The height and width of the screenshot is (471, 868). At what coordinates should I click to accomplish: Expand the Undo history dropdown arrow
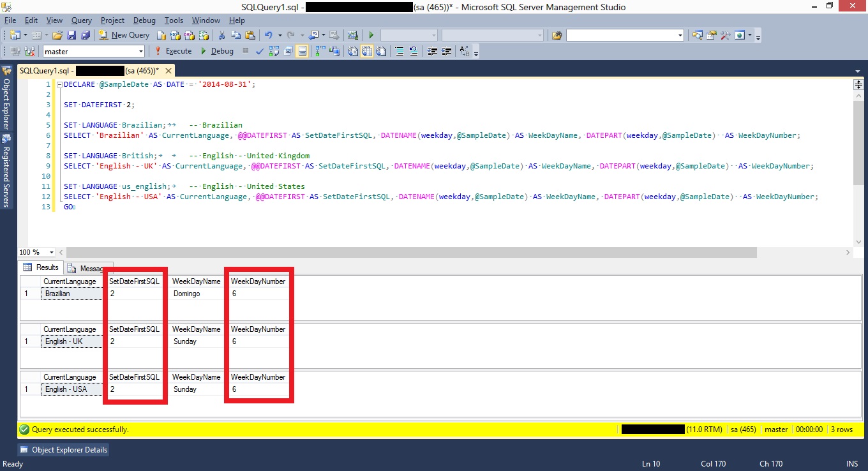pos(280,35)
